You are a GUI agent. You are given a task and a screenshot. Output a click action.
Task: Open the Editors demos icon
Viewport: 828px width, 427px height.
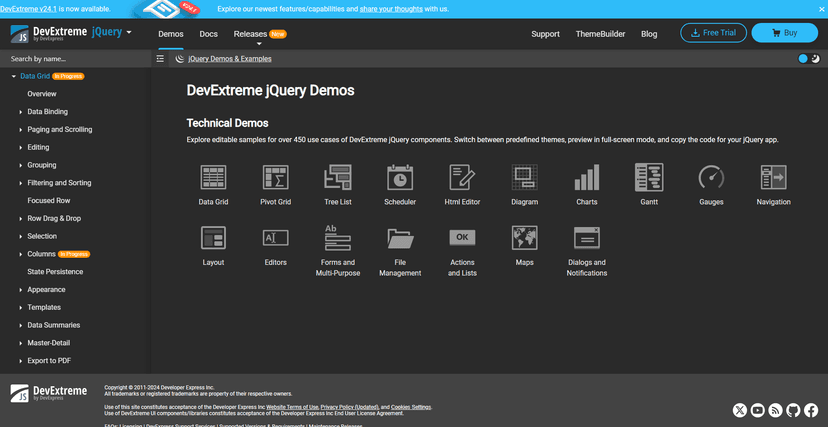276,238
